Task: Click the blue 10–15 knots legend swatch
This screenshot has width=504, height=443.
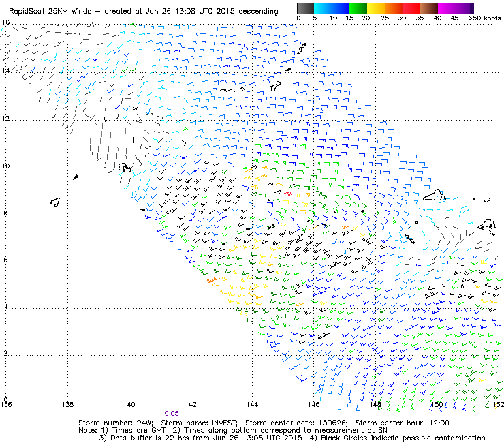Action: coord(340,8)
